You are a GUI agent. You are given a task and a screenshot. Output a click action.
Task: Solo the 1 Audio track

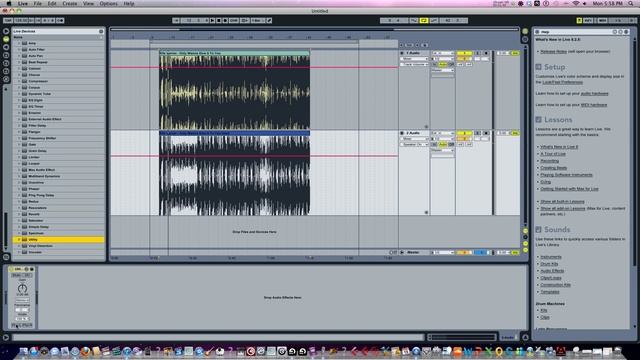click(478, 53)
